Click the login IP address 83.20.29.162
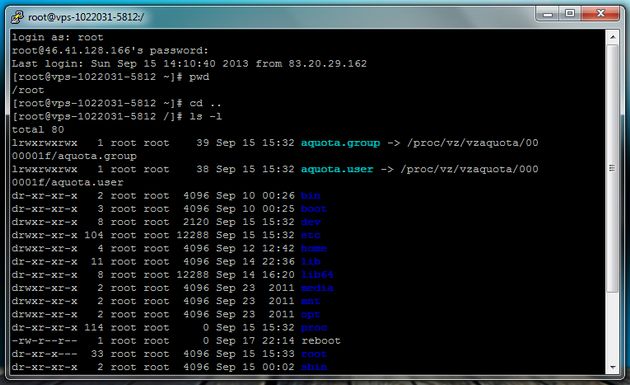630x385 pixels. pos(327,63)
